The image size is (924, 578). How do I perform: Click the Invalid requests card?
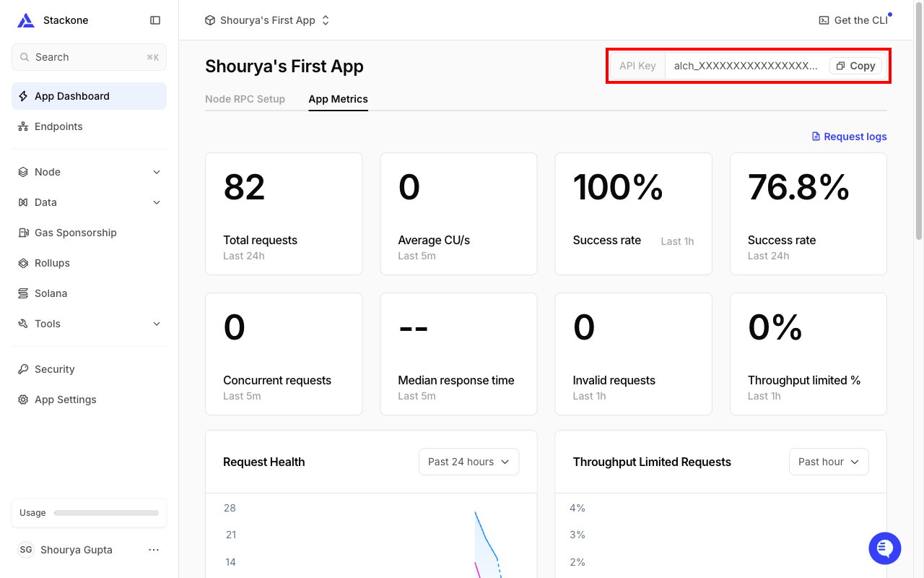(633, 354)
